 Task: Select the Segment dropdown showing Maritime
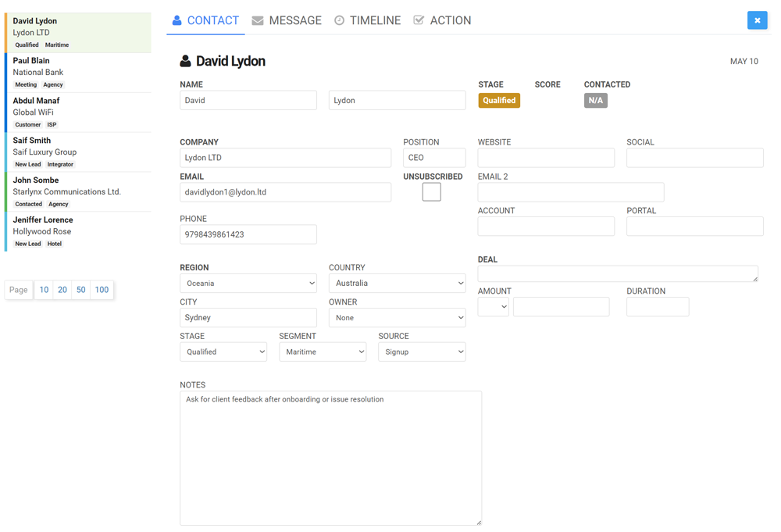323,352
